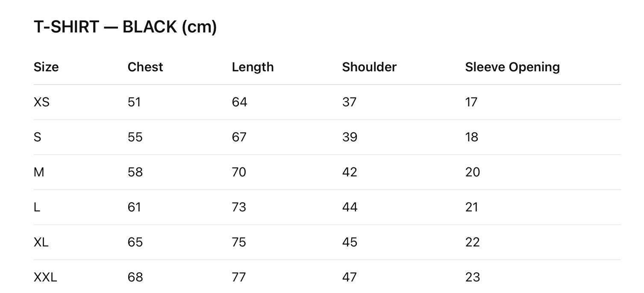Screen dimensions: 644x293
Task: Click length value 77 for XXL
Action: [239, 277]
